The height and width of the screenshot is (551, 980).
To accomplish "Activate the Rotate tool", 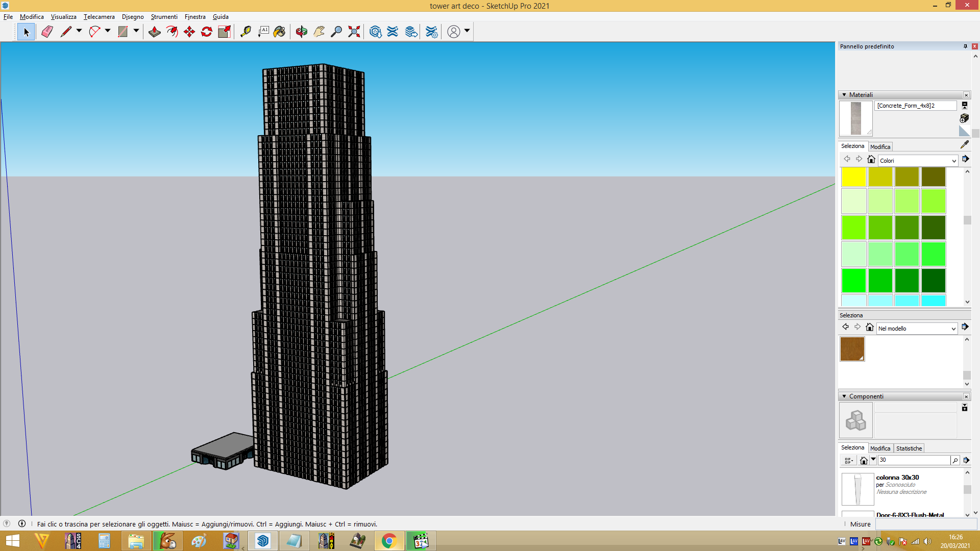I will [207, 32].
